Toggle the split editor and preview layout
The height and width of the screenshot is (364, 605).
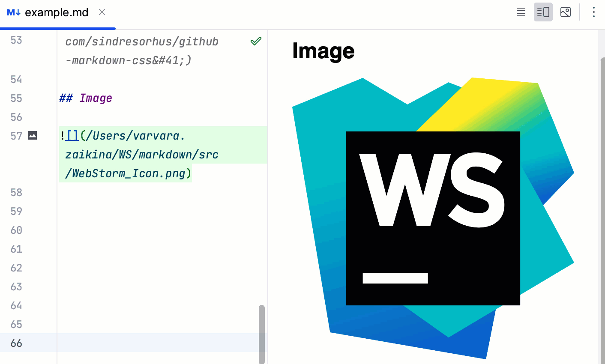click(543, 12)
